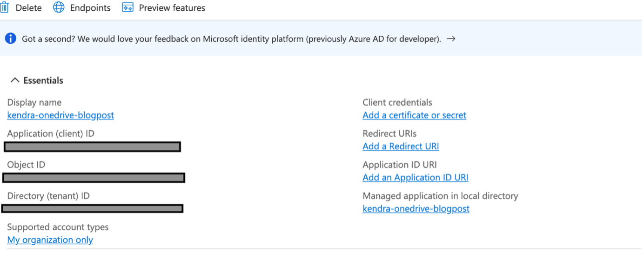644x254 pixels.
Task: Open managed application kendra-onedrive-blogpost link
Action: [416, 208]
